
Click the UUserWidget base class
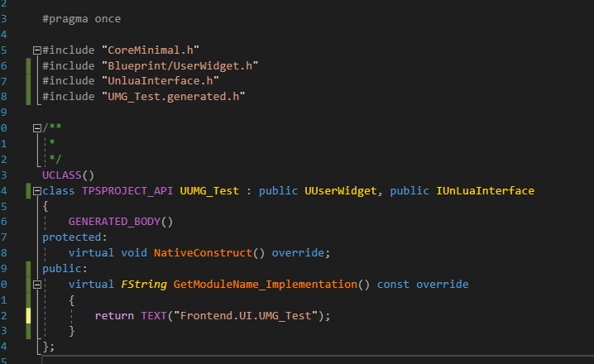tap(341, 191)
